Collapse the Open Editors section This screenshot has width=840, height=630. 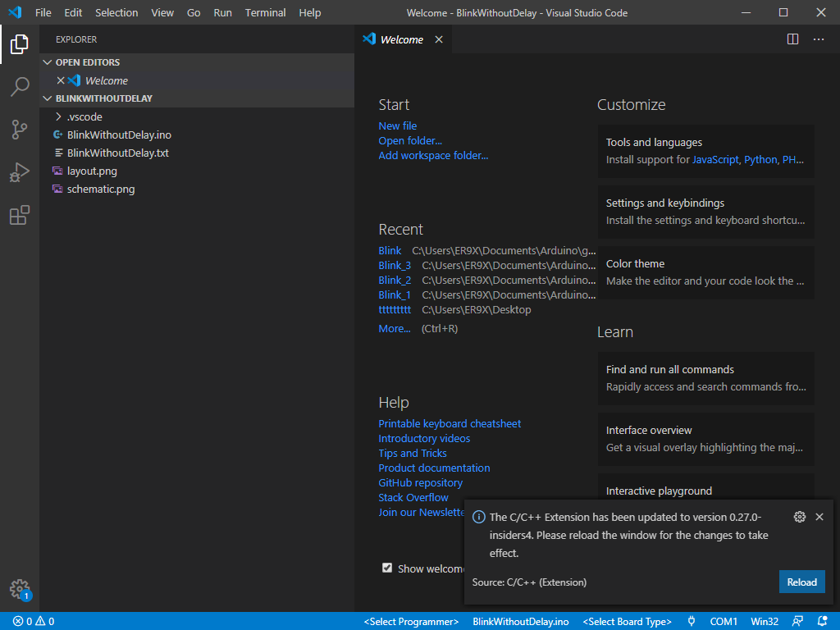click(x=47, y=62)
